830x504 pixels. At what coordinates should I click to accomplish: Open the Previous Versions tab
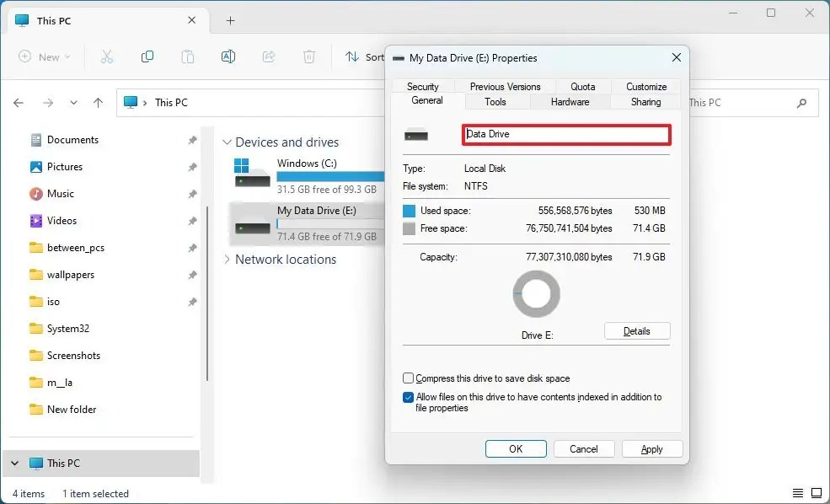pyautogui.click(x=505, y=85)
